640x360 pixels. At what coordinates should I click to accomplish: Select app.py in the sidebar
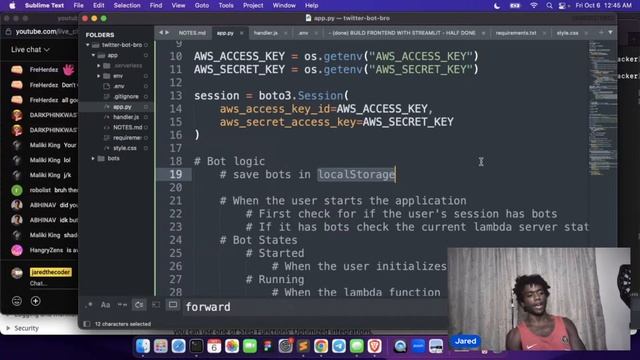pyautogui.click(x=122, y=107)
